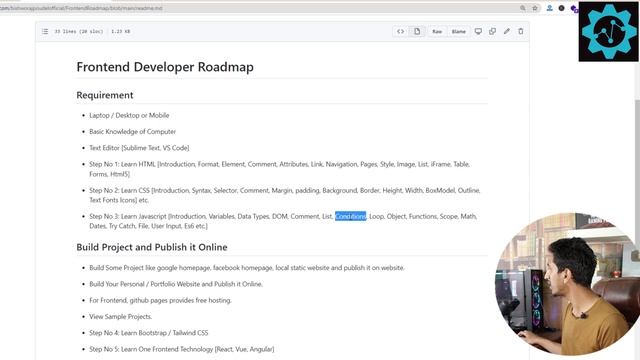
Task: Click the gear logo overlay image
Action: pos(608,32)
